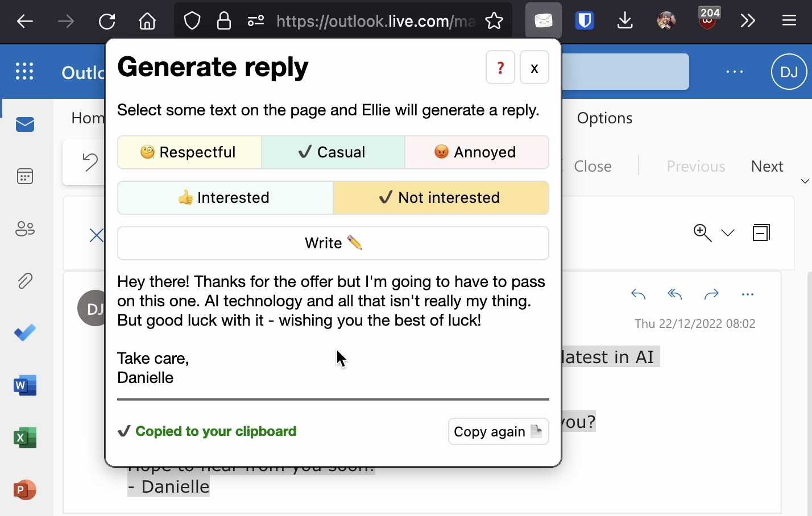Open the Outlook Calendar sidebar icon

[25, 177]
